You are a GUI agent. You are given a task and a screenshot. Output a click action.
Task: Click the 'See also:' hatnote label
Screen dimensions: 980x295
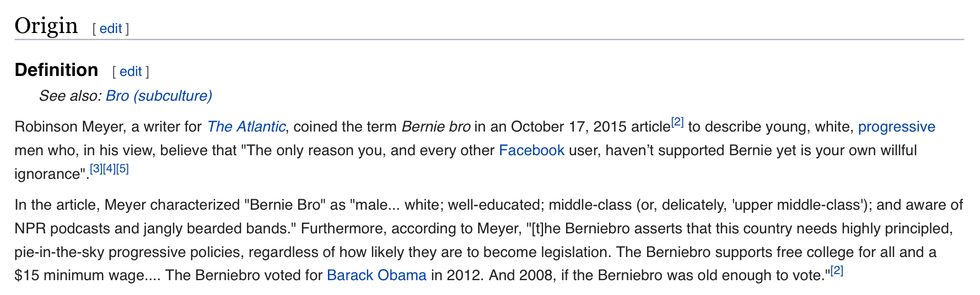point(70,96)
